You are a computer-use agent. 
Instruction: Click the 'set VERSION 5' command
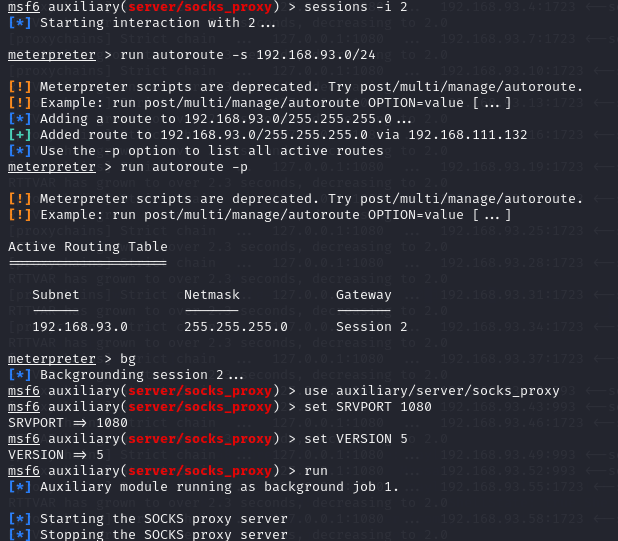[x=356, y=439]
